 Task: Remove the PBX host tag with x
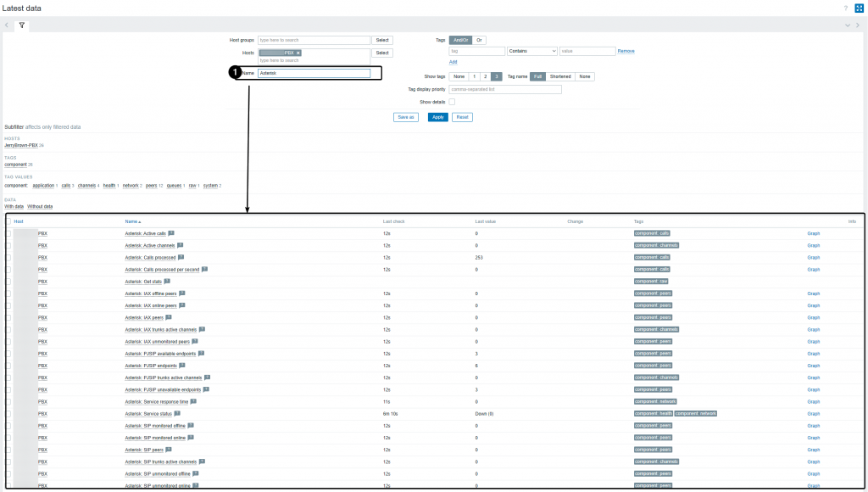click(298, 53)
